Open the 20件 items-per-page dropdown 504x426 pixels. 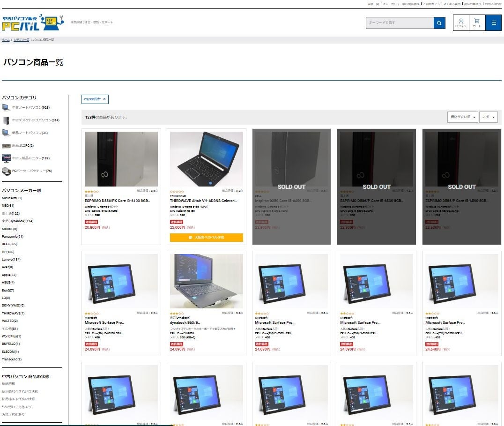point(489,117)
